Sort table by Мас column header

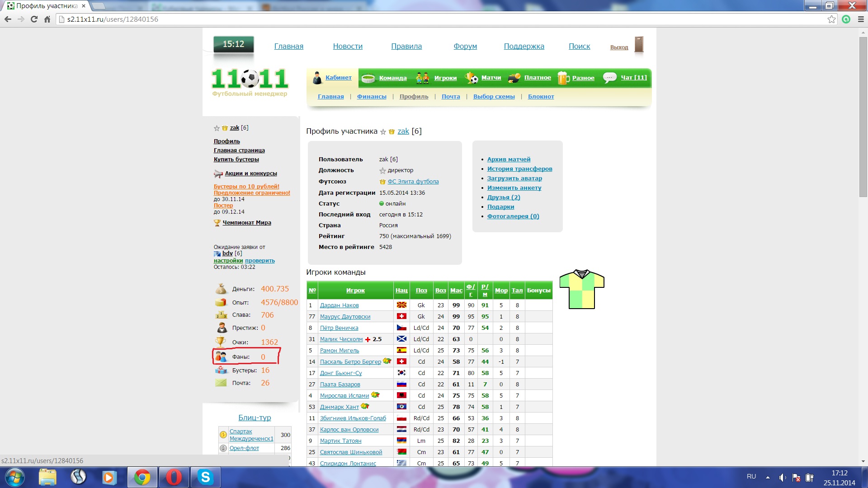[x=456, y=291]
